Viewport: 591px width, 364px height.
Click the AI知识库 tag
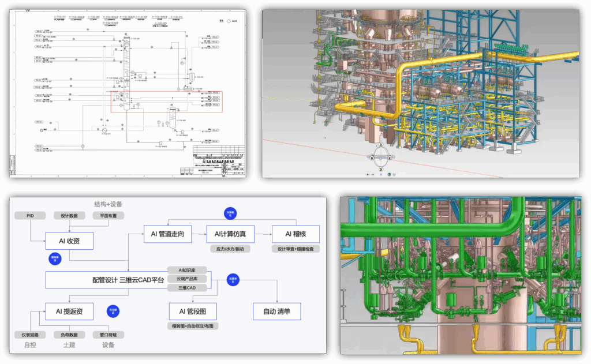(188, 270)
